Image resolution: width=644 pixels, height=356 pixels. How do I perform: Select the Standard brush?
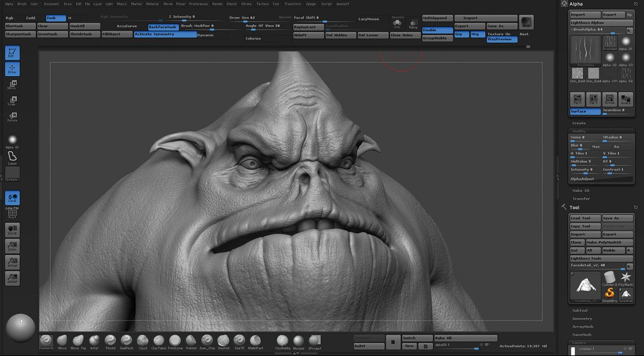pos(46,341)
